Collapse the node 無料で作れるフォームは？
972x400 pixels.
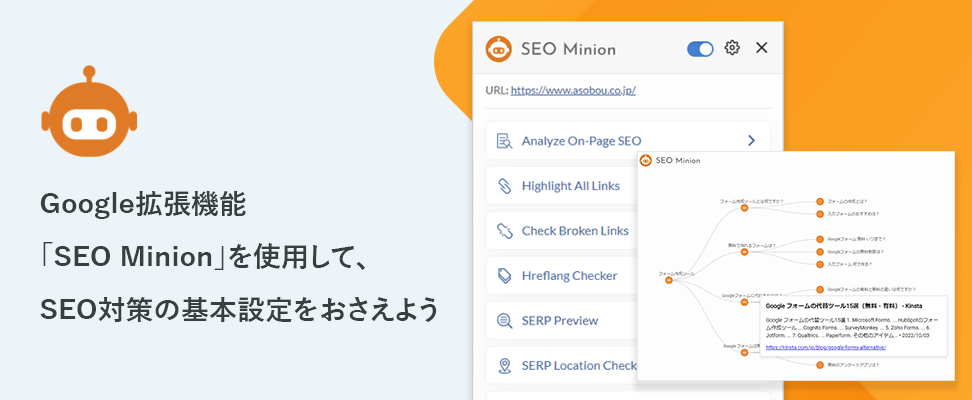tap(744, 252)
